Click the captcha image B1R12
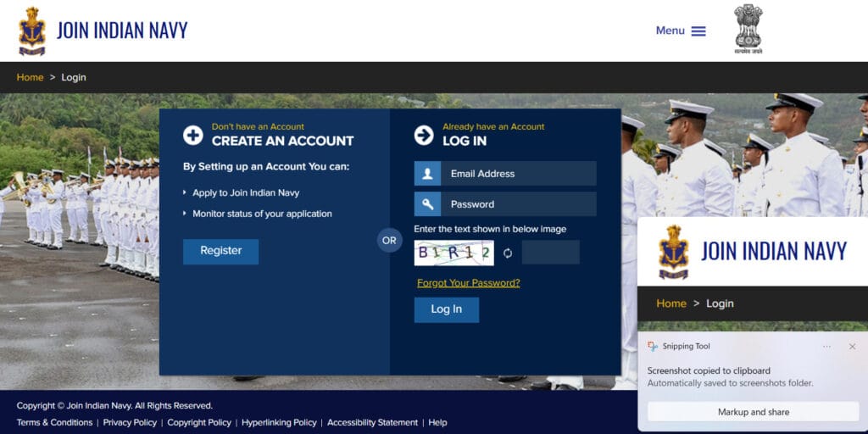This screenshot has height=434, width=868. (x=454, y=253)
